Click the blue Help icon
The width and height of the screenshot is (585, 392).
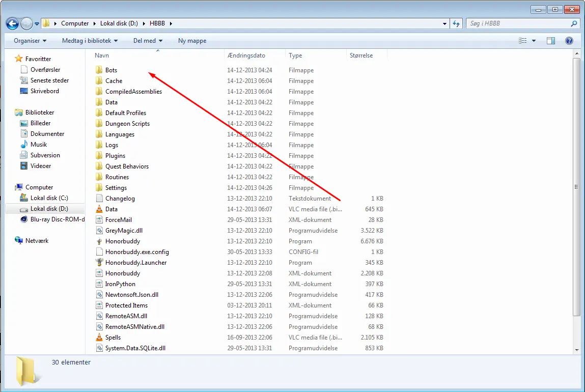pos(569,41)
